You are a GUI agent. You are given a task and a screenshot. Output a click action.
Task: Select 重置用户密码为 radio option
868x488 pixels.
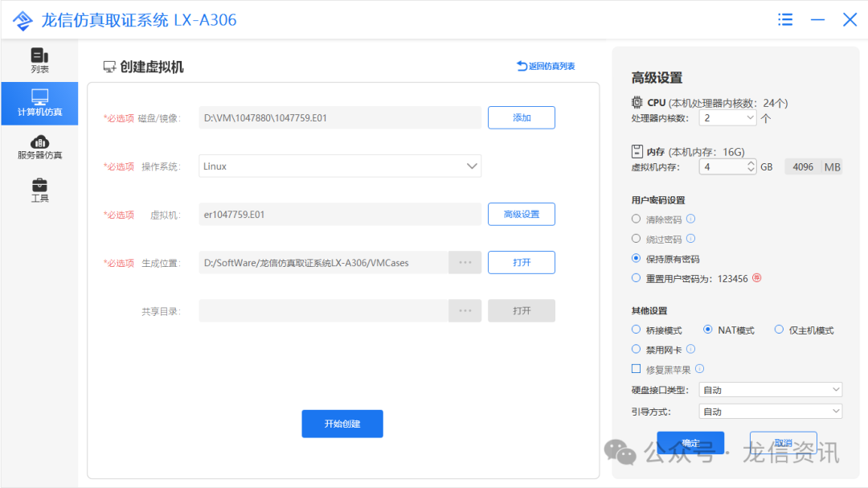point(636,278)
